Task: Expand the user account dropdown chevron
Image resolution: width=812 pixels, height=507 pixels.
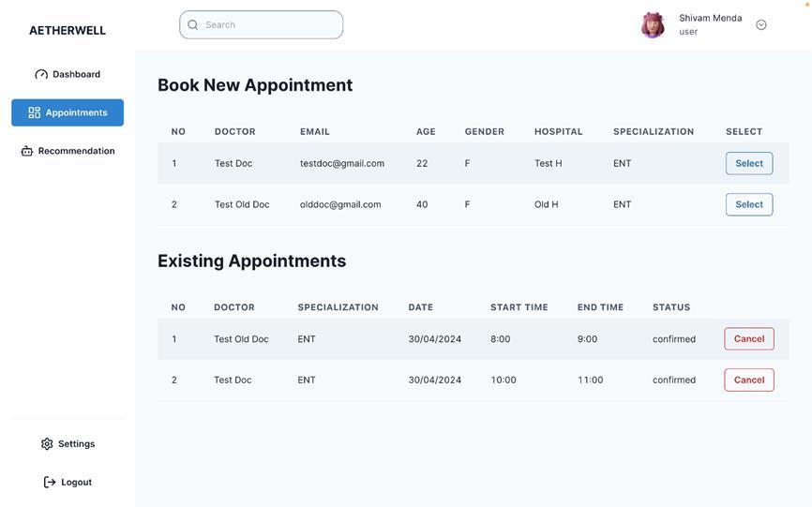Action: [x=761, y=25]
